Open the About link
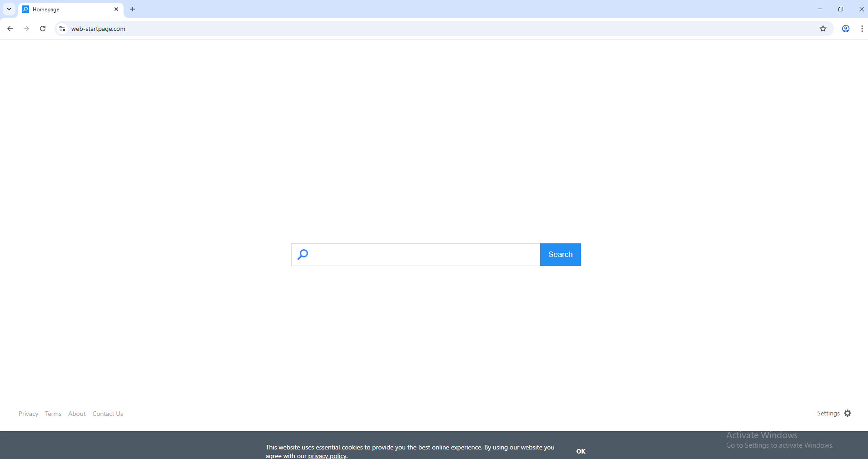Viewport: 868px width, 459px height. point(77,414)
